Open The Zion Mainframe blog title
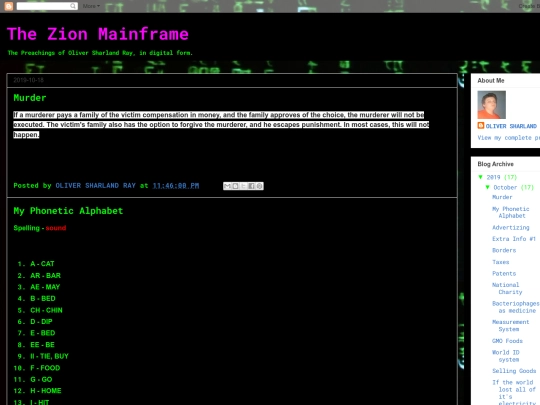 coord(98,34)
